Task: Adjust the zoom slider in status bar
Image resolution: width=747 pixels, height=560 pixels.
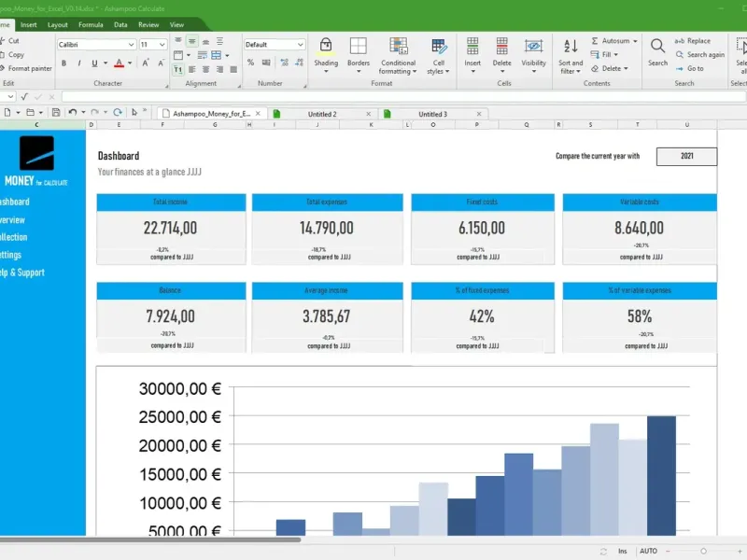Action: 703,551
